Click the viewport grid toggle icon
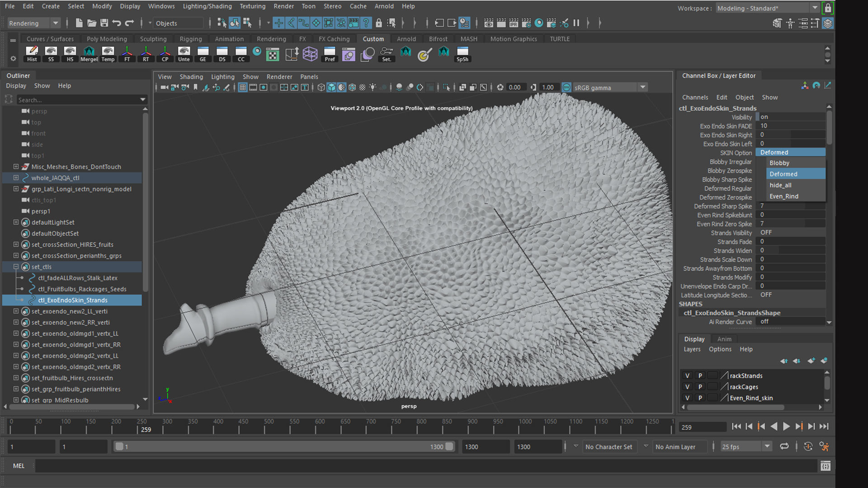 coord(243,87)
